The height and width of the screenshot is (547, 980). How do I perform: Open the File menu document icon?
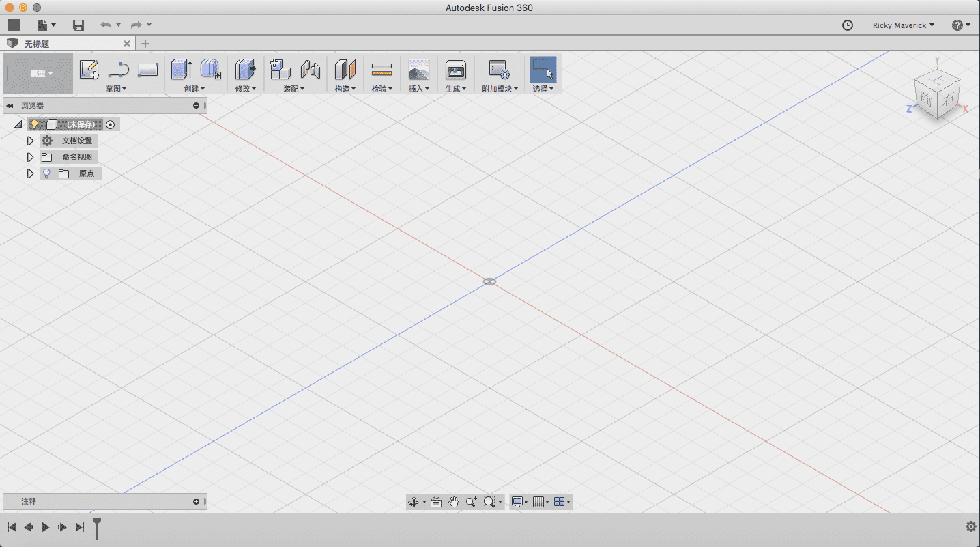pyautogui.click(x=43, y=25)
